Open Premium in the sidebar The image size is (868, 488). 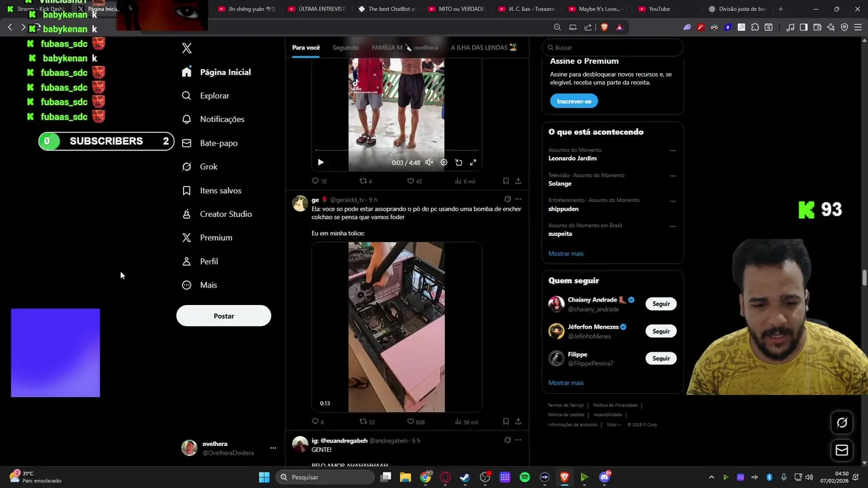[x=208, y=238]
